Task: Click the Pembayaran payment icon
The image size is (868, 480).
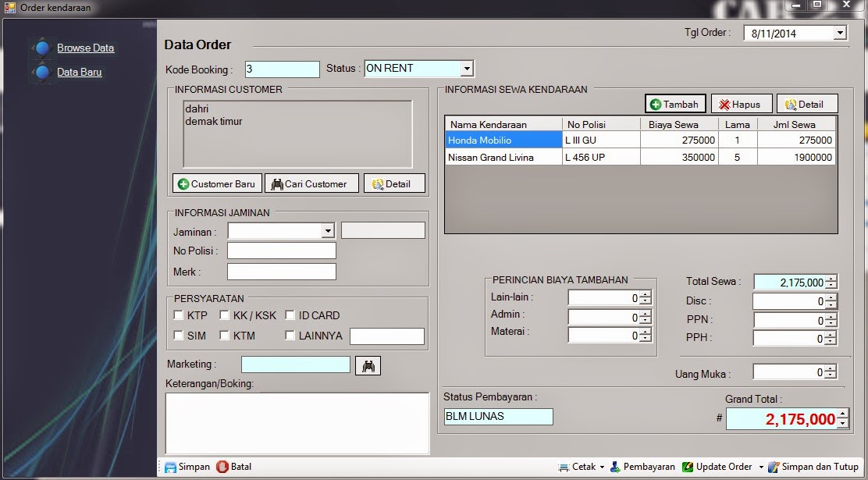Action: [x=617, y=466]
